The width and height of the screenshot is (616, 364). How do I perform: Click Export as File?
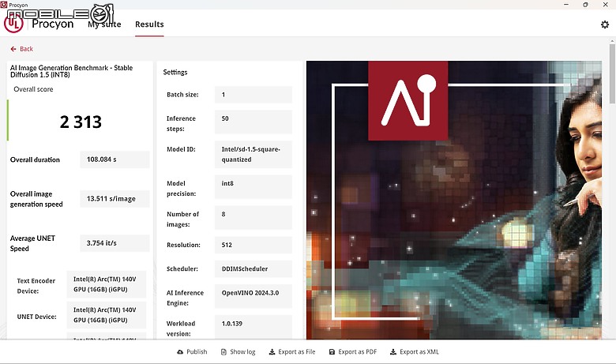(x=292, y=352)
